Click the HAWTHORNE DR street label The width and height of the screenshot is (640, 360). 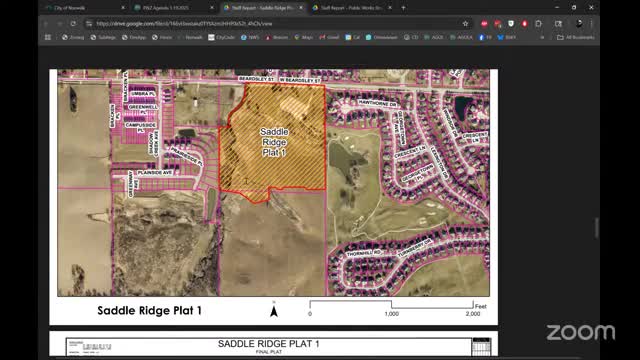tap(378, 103)
